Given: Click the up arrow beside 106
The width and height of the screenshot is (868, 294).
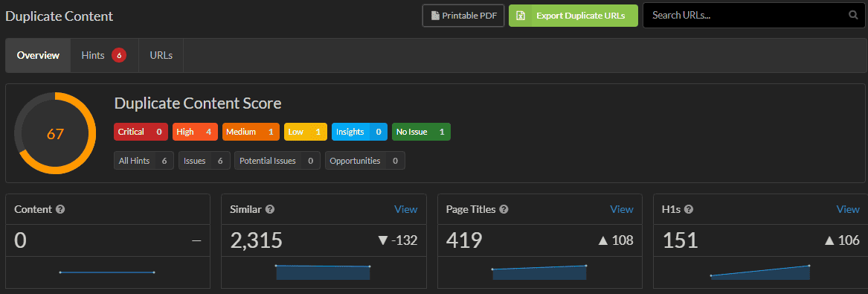Looking at the screenshot, I should pos(829,240).
